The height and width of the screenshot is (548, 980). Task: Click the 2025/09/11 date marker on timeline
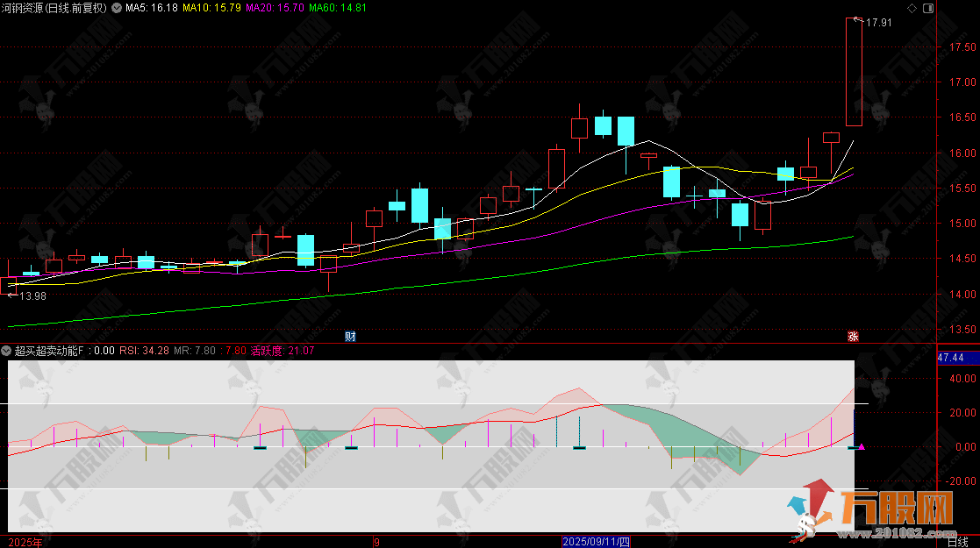(596, 542)
